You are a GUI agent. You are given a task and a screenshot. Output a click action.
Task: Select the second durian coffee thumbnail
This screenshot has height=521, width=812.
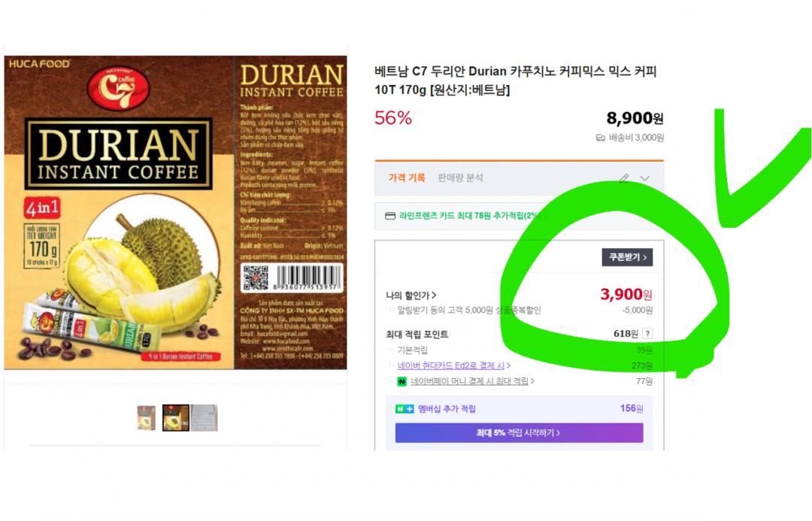[175, 418]
